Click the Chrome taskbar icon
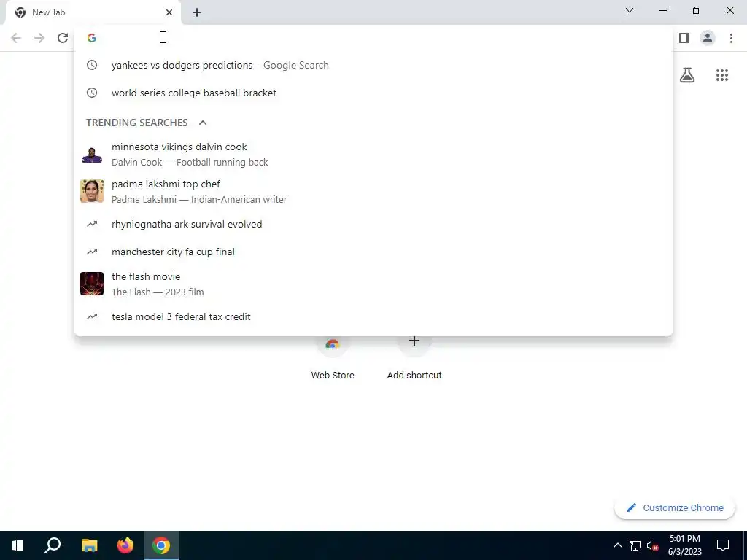The height and width of the screenshot is (560, 747). click(161, 545)
